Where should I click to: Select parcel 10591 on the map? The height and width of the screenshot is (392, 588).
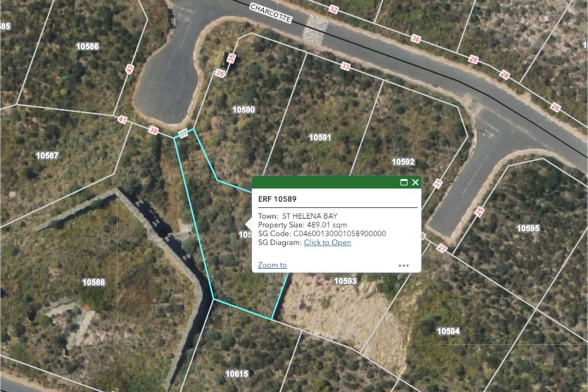click(320, 138)
